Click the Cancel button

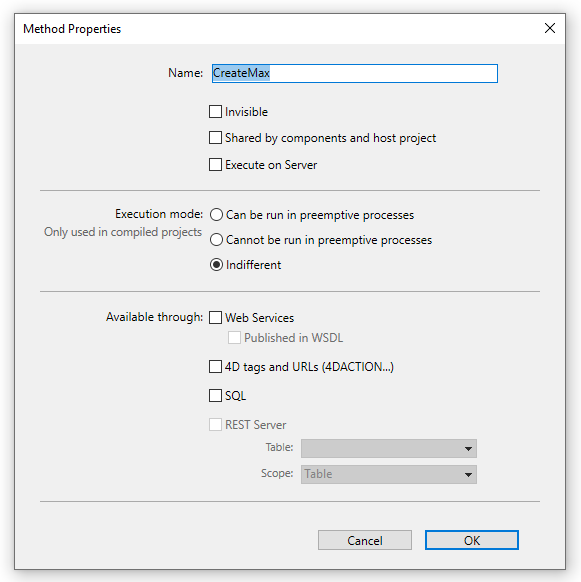coord(365,540)
